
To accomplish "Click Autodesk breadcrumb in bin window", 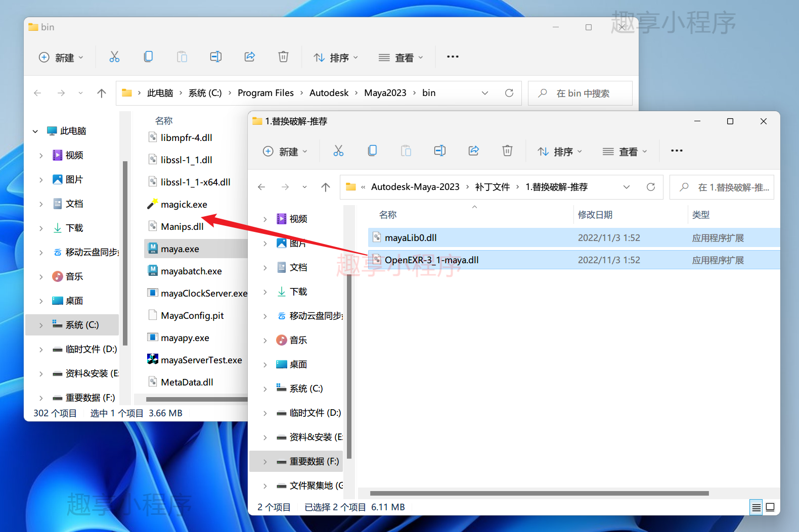I will [x=329, y=93].
